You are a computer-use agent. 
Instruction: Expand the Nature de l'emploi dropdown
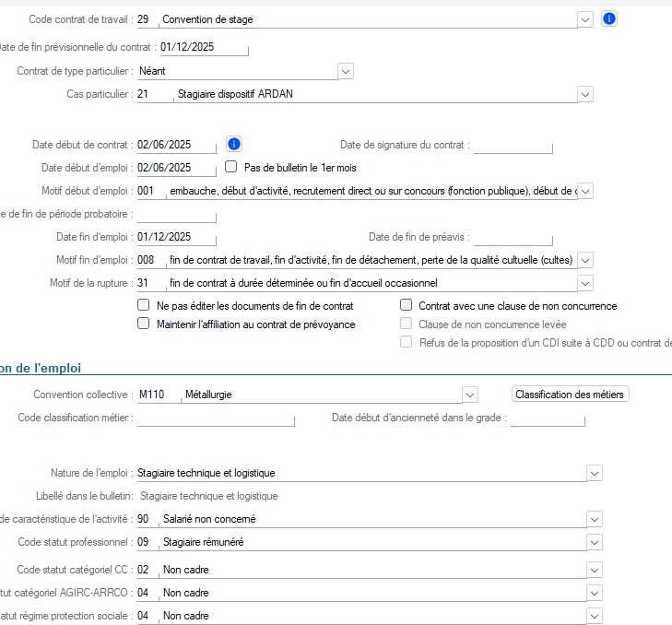[x=595, y=473]
